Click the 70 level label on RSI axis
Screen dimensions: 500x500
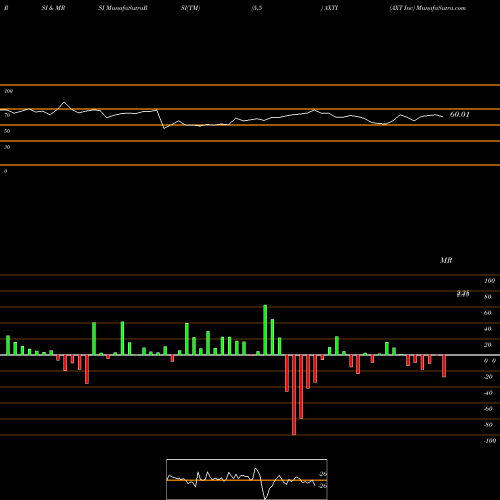click(x=7, y=115)
